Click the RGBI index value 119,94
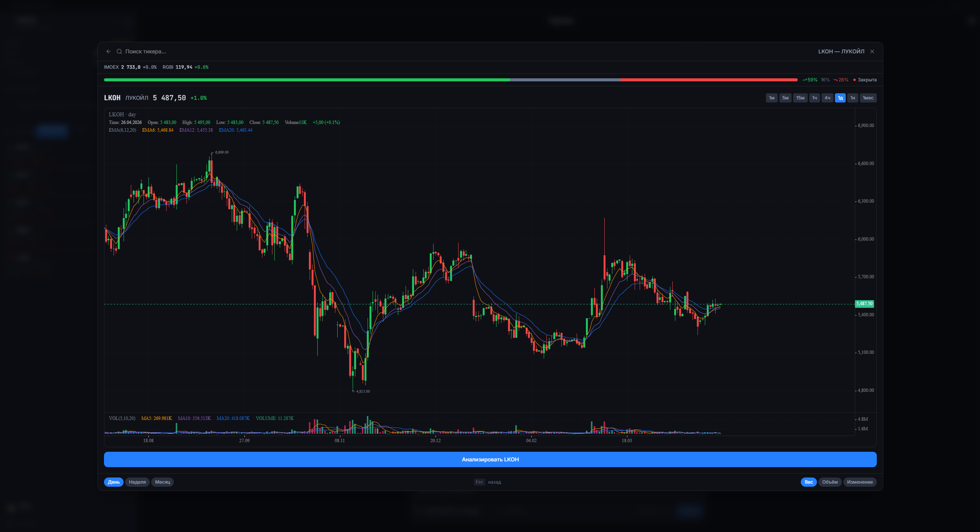 (x=184, y=67)
